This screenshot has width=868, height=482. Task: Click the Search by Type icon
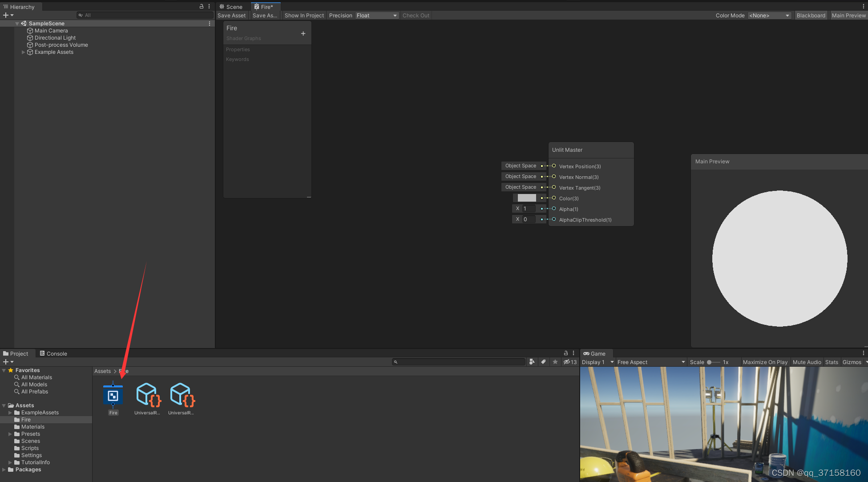pyautogui.click(x=532, y=362)
